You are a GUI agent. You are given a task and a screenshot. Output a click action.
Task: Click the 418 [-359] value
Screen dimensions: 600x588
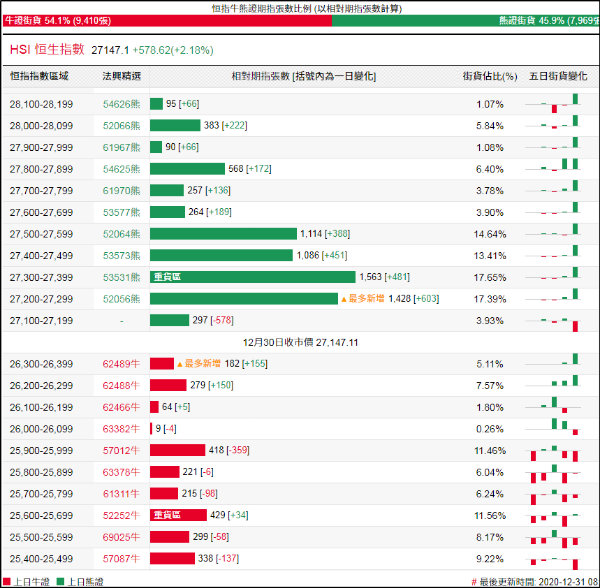[x=229, y=450]
